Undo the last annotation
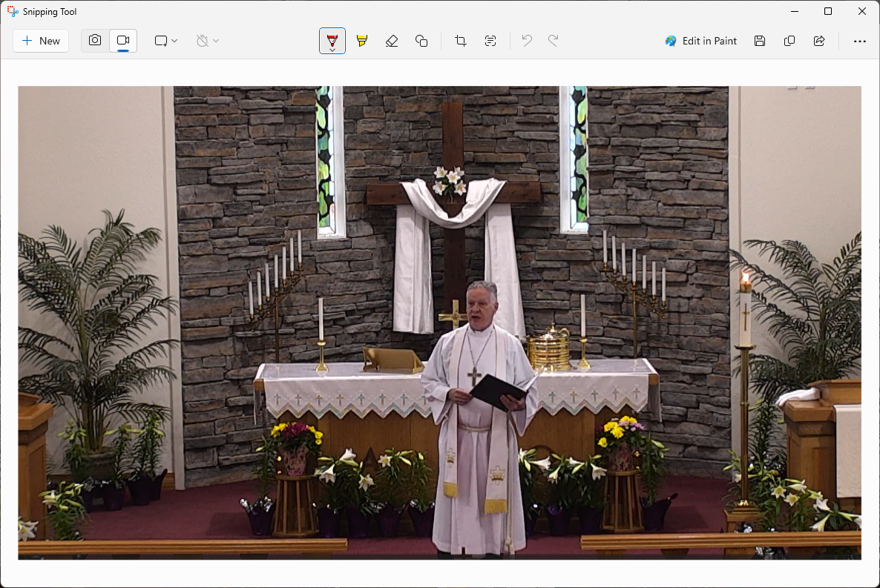This screenshot has width=880, height=588. point(527,41)
